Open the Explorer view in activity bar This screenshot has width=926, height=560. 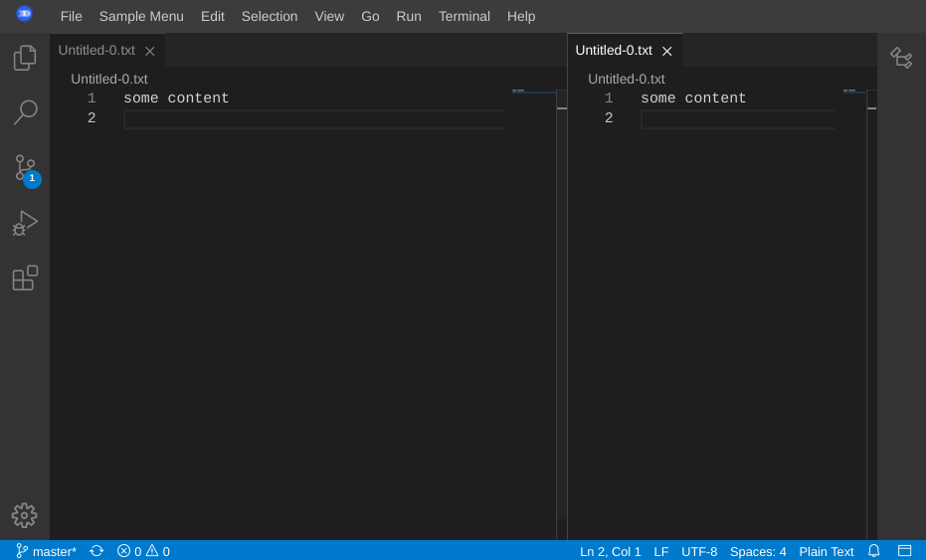coord(25,58)
